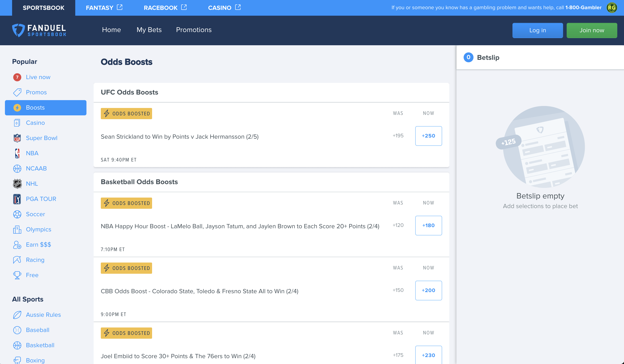Click the Racing horse icon

pos(17,260)
